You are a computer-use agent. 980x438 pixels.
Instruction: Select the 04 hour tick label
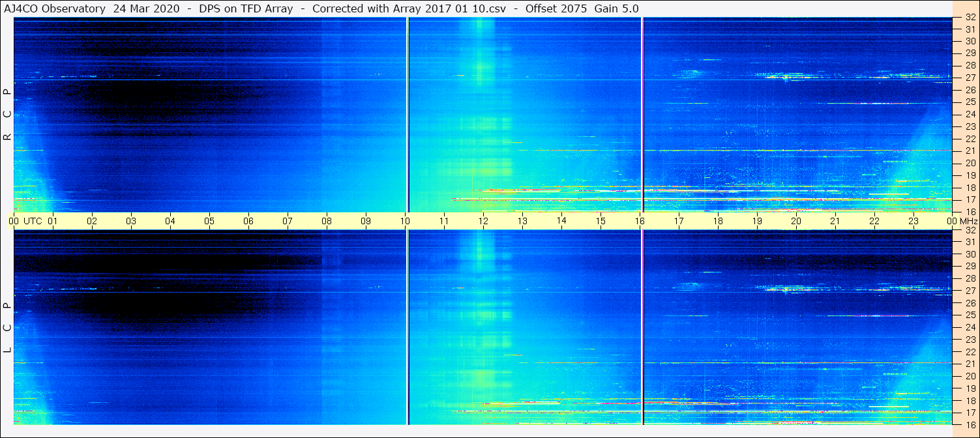pos(170,221)
